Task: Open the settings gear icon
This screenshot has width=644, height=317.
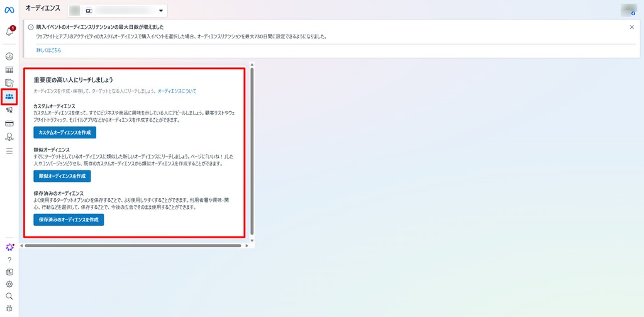Action: click(9, 284)
